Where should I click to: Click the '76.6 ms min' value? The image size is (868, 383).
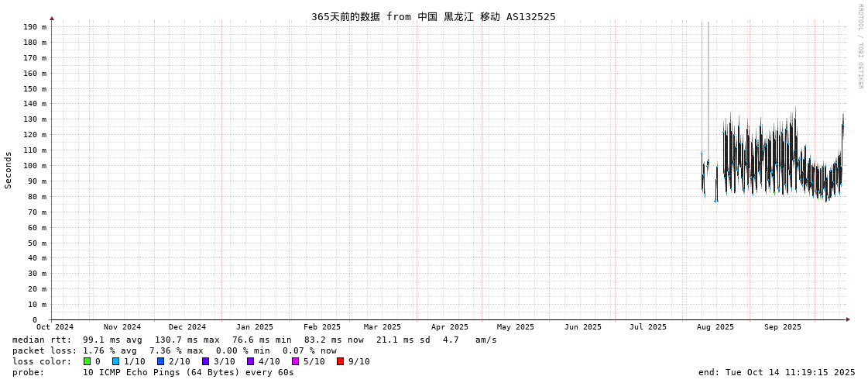(261, 340)
